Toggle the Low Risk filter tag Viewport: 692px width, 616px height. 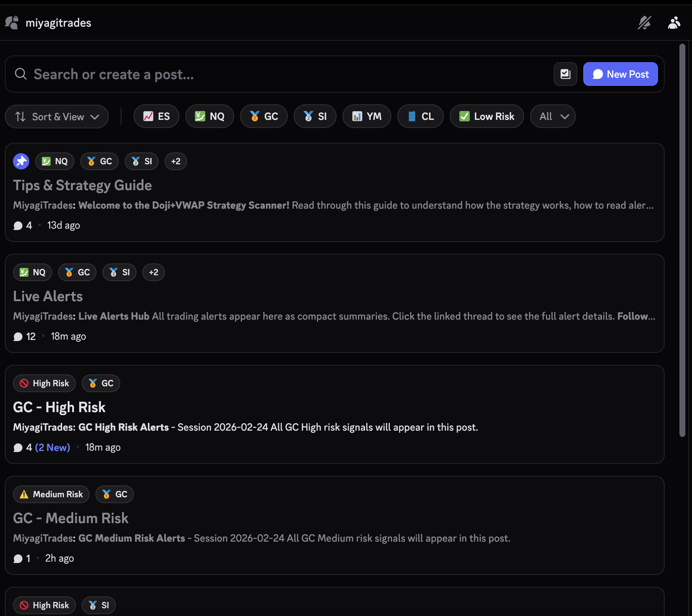486,116
